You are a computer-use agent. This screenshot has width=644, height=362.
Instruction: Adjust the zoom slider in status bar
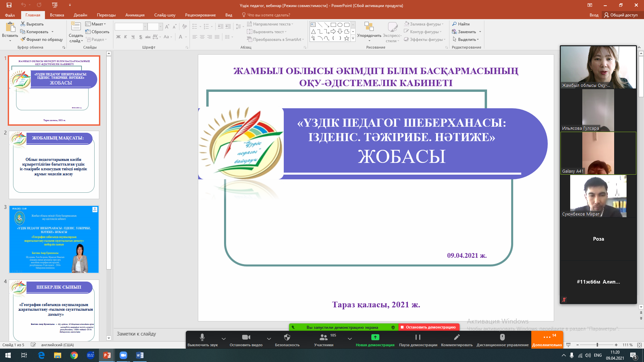(597, 345)
